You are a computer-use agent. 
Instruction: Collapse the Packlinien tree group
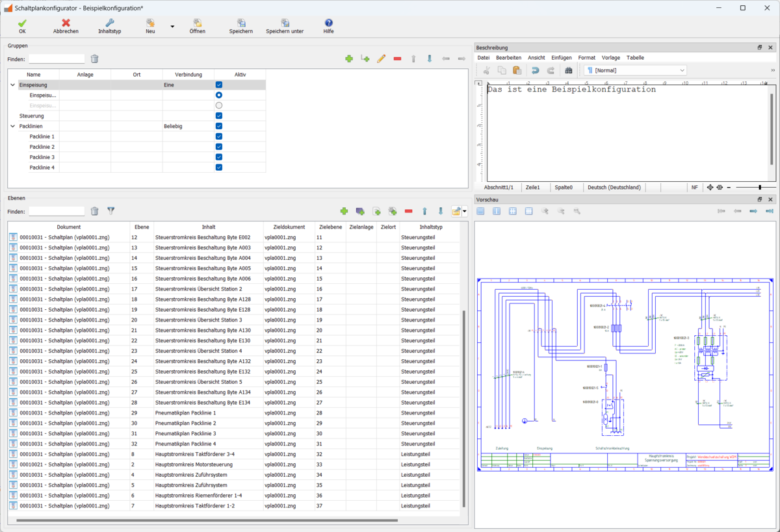tap(13, 126)
